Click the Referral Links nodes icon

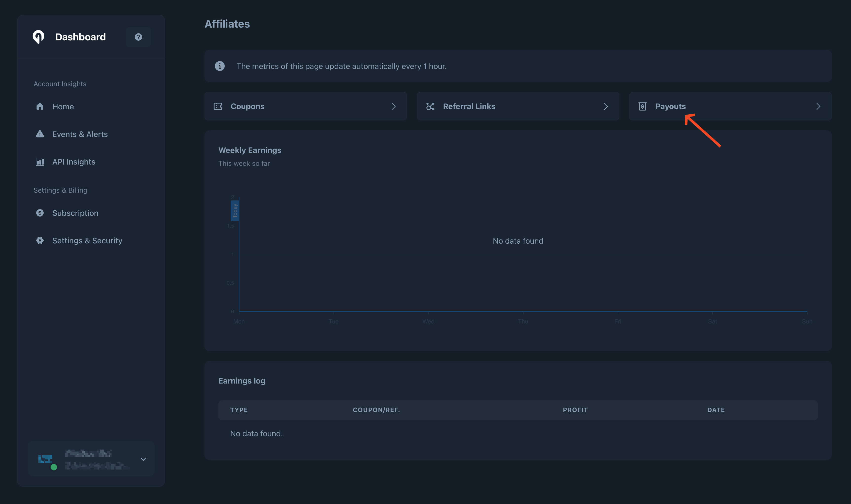click(430, 106)
